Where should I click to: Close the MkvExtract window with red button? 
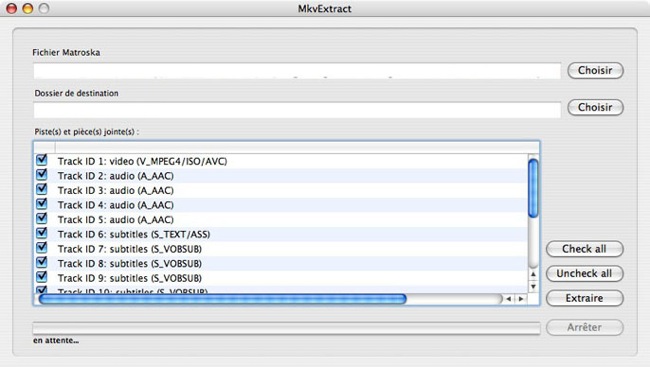pyautogui.click(x=12, y=8)
